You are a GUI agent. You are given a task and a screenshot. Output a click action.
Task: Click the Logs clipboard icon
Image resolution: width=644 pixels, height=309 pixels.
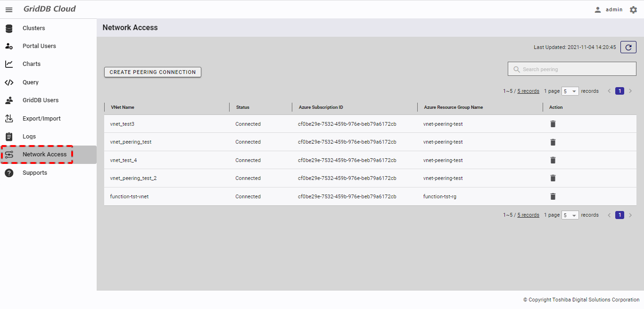point(9,137)
